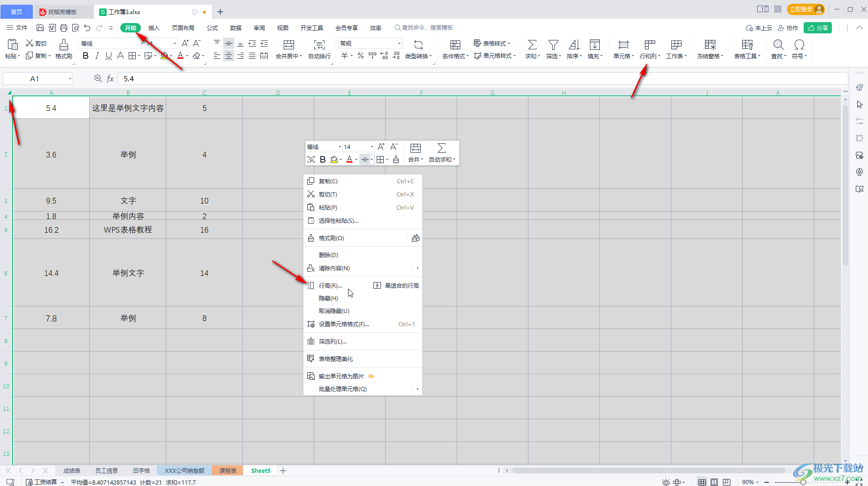Image resolution: width=868 pixels, height=486 pixels.
Task: Click the fill color bucket swatch in mini toolbar
Action: (x=334, y=160)
